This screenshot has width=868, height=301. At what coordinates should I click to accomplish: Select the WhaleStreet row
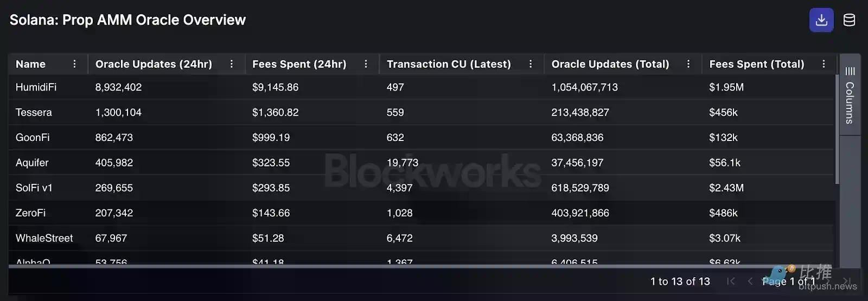click(44, 238)
